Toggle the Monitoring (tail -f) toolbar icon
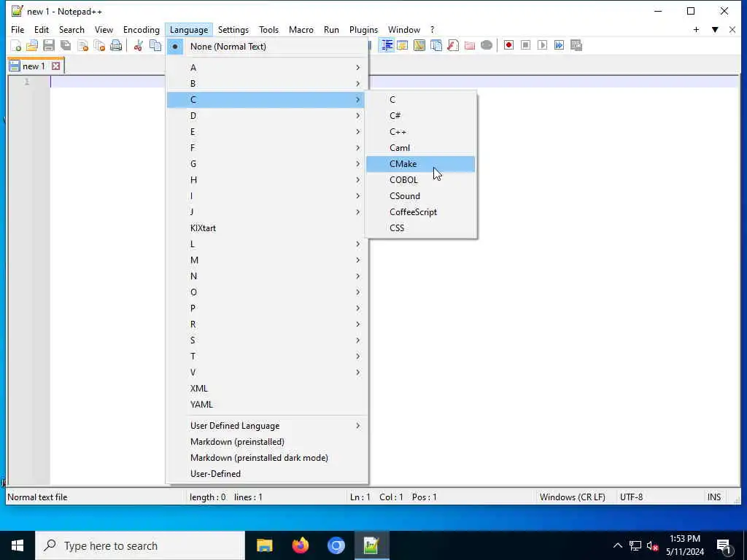747x560 pixels. [487, 46]
